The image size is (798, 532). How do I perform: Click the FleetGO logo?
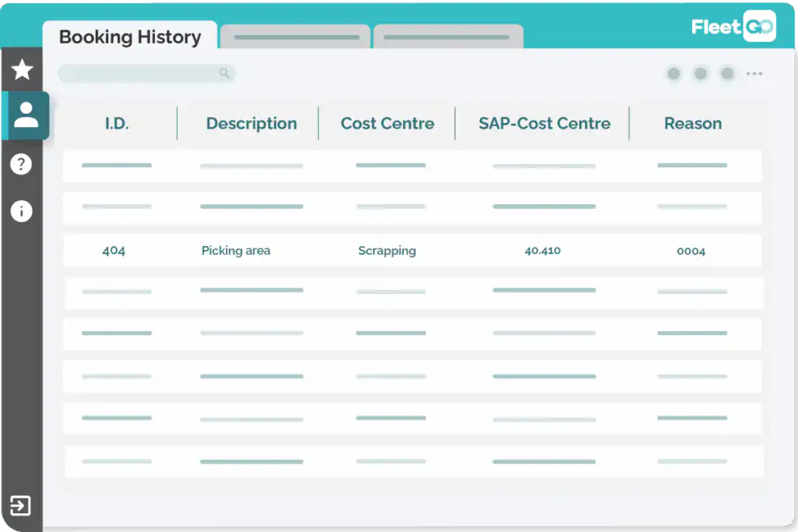733,26
